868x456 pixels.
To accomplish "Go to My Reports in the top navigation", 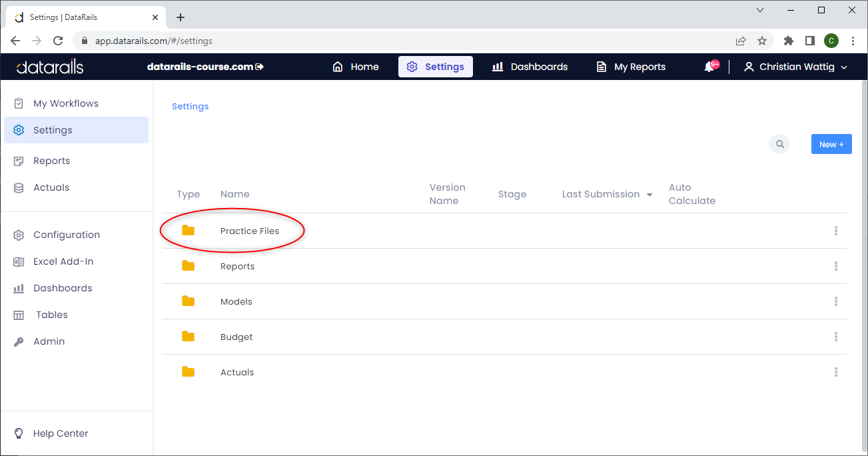I will [x=630, y=67].
